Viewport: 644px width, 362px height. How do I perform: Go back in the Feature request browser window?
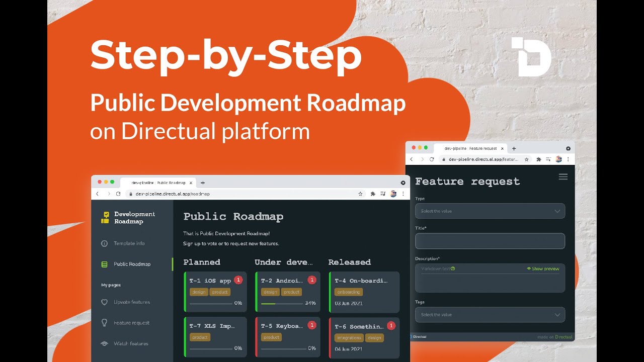[x=411, y=159]
